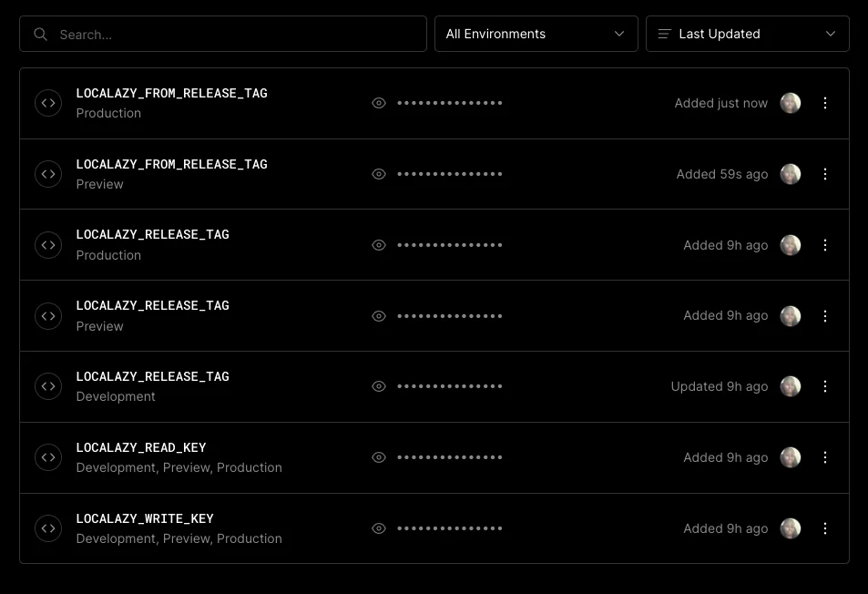The width and height of the screenshot is (868, 594).
Task: Open menu for Production LOCALAZY_RELEASE_TAG row
Action: click(825, 245)
